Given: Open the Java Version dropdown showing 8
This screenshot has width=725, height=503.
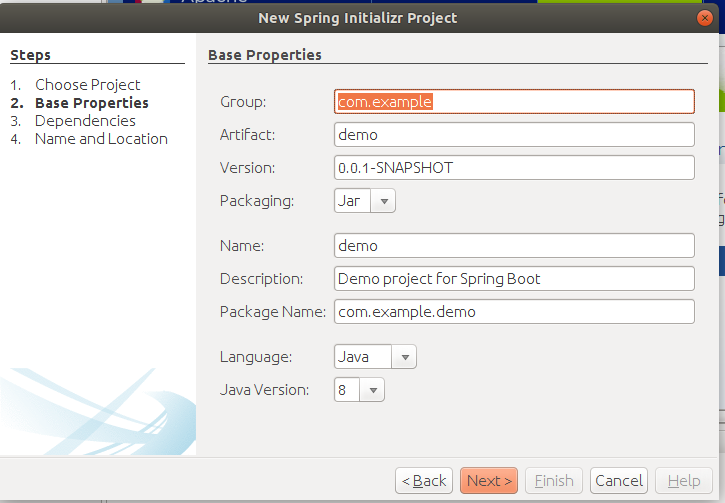Looking at the screenshot, I should (x=359, y=390).
